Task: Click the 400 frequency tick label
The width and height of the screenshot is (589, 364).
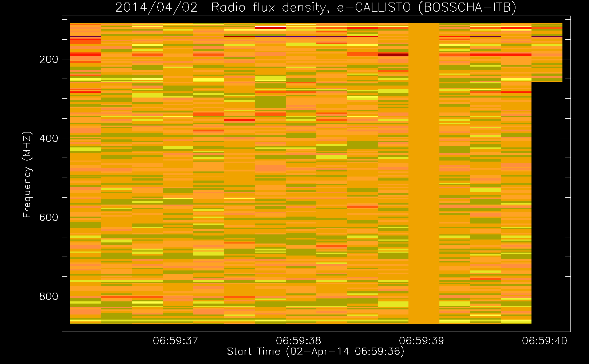Action: pyautogui.click(x=49, y=138)
